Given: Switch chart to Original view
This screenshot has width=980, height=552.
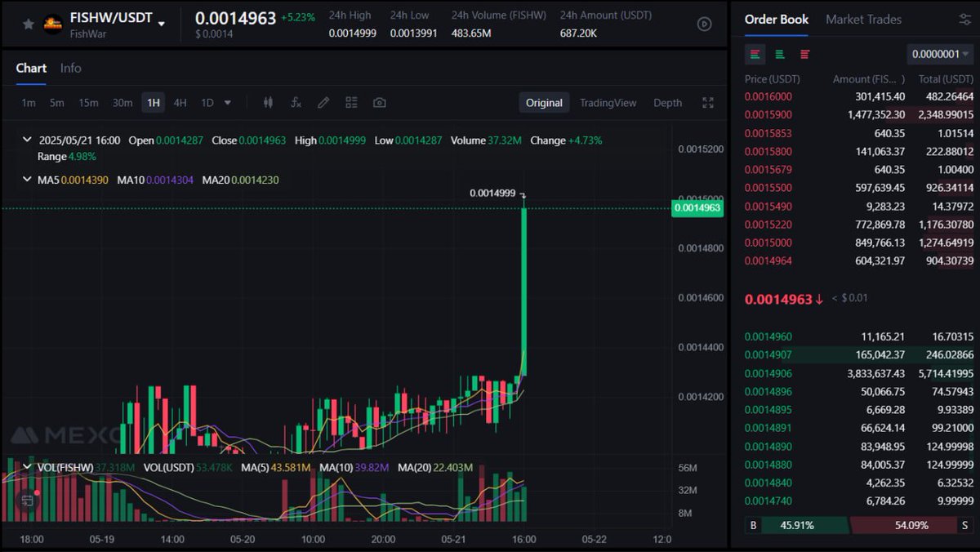Looking at the screenshot, I should click(544, 102).
